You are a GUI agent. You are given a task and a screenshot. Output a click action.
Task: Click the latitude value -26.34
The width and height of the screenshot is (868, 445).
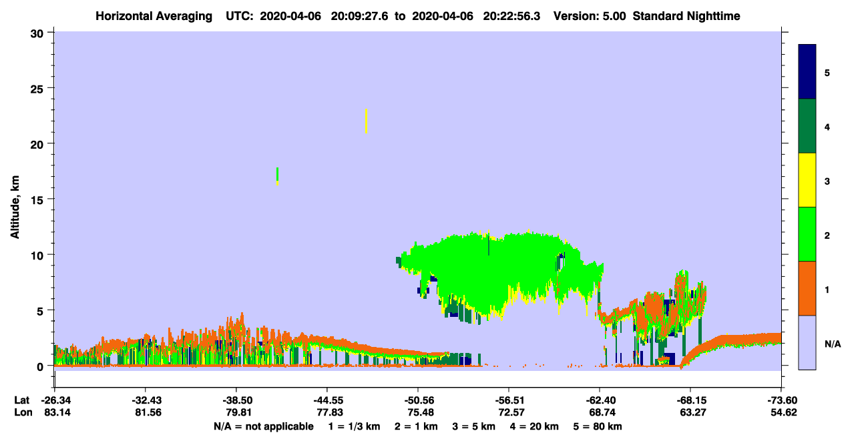coord(55,400)
